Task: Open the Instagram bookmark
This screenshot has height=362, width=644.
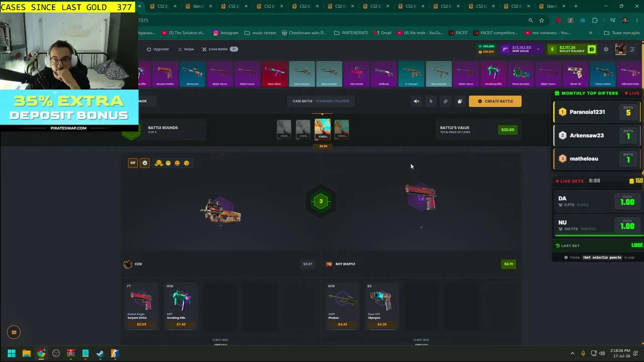Action: point(226,33)
